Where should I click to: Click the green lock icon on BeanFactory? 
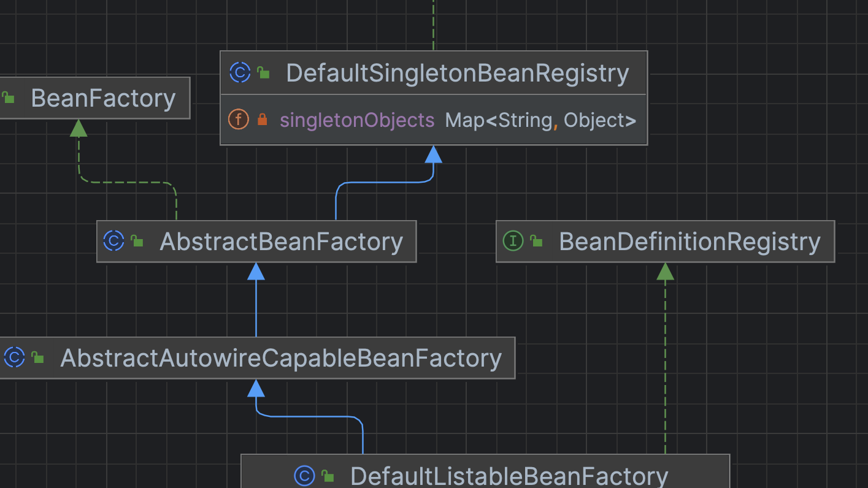[9, 97]
